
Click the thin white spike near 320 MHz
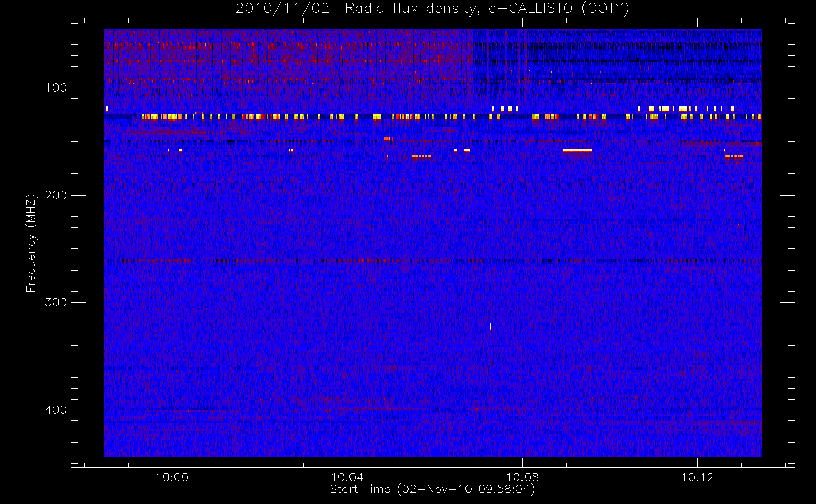tap(490, 327)
